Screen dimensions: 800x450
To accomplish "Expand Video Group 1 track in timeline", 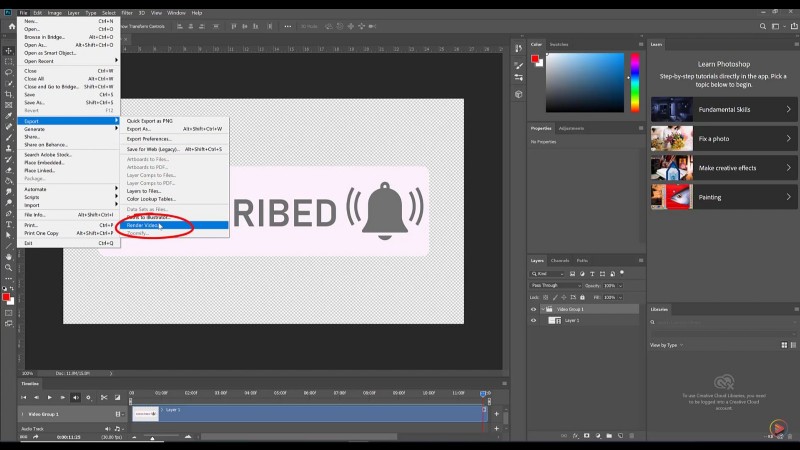I will point(22,414).
